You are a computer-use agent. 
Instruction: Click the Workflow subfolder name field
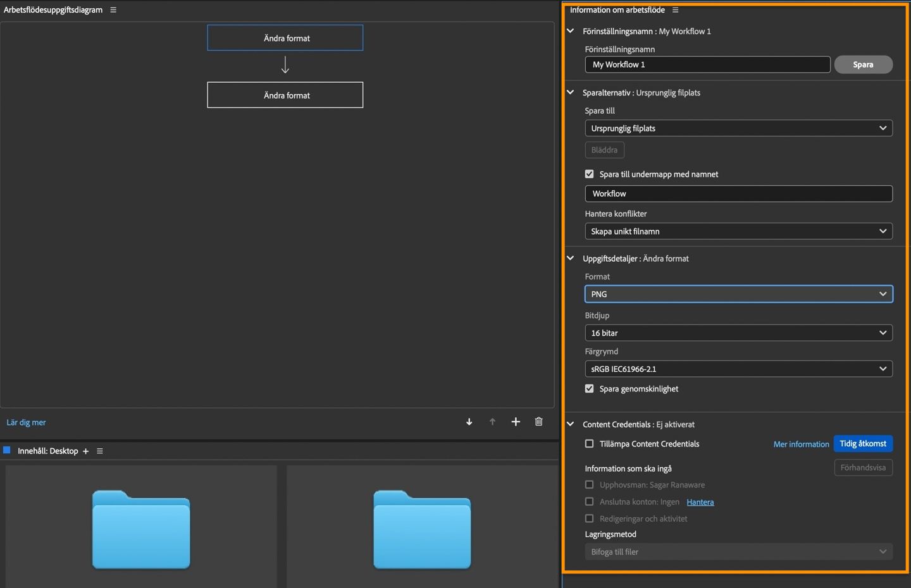(738, 193)
